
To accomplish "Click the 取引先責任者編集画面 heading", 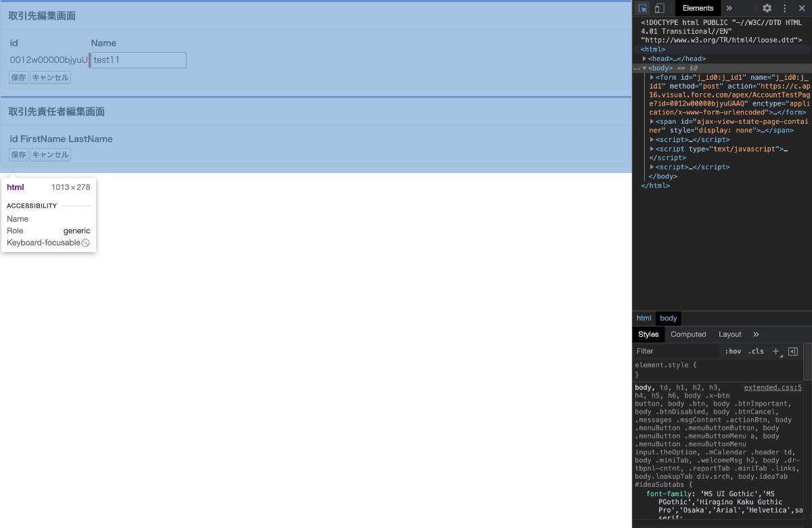I will 56,112.
